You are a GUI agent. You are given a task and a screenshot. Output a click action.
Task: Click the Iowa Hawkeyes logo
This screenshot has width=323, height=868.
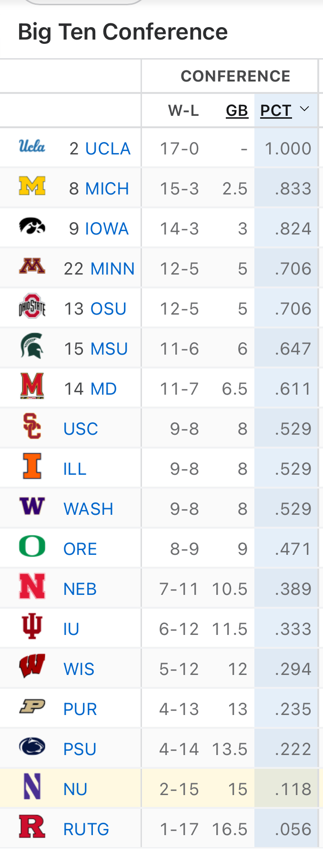coord(32,226)
